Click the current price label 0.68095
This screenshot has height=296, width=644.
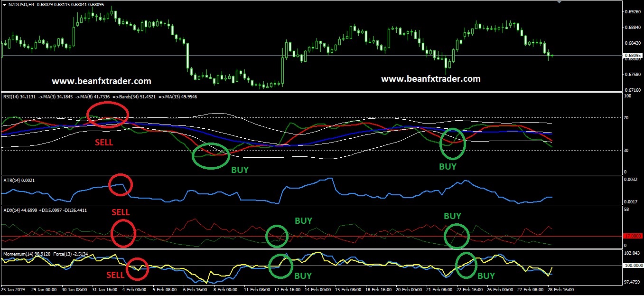632,56
